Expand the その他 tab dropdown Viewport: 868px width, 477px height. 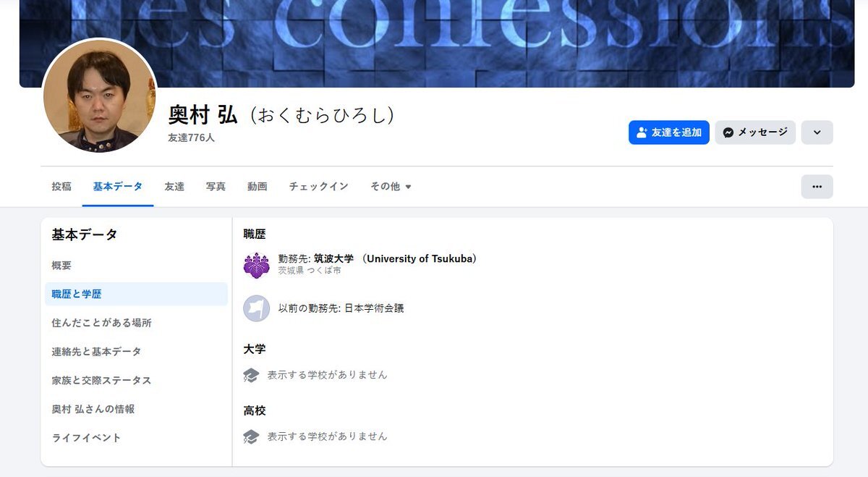(x=391, y=187)
